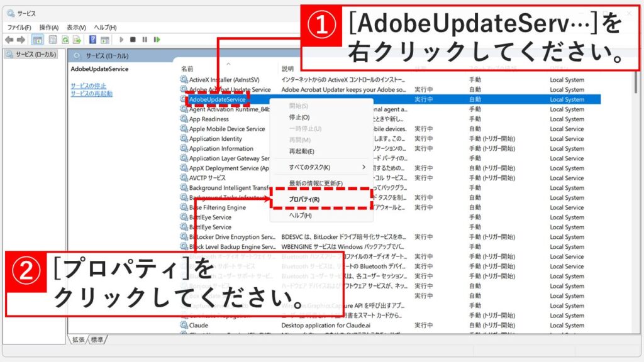Toggle the action pane toolbar icon
Image resolution: width=644 pixels, height=362 pixels.
(x=105, y=40)
